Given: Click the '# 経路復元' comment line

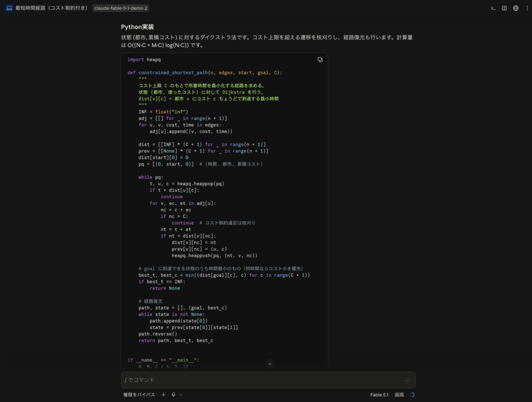Looking at the screenshot, I should coord(150,301).
